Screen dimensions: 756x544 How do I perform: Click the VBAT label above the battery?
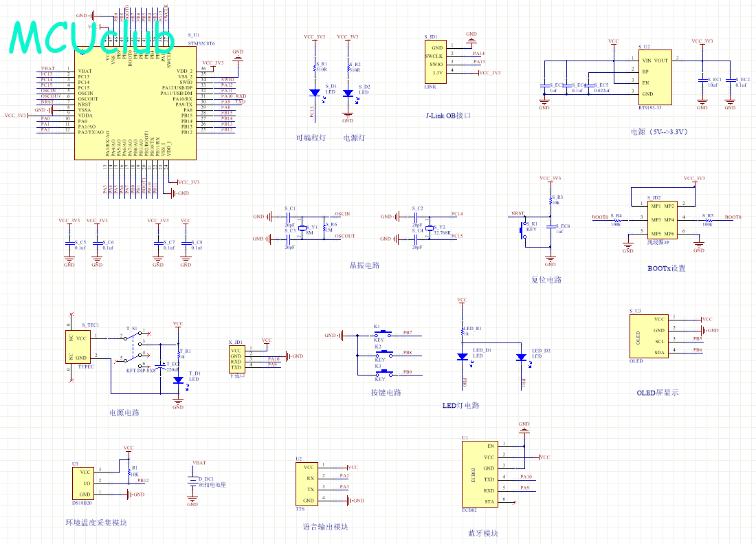point(199,462)
